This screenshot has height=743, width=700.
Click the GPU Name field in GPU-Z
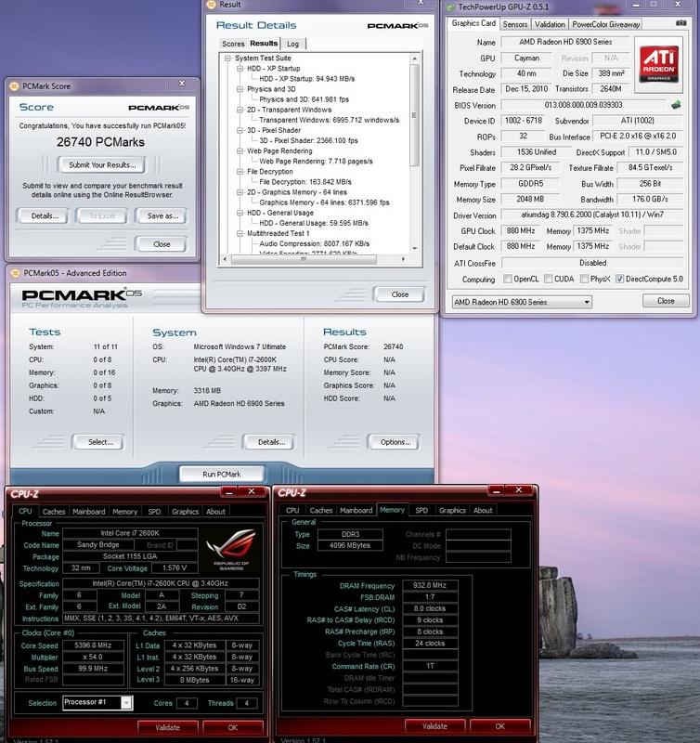tap(565, 42)
